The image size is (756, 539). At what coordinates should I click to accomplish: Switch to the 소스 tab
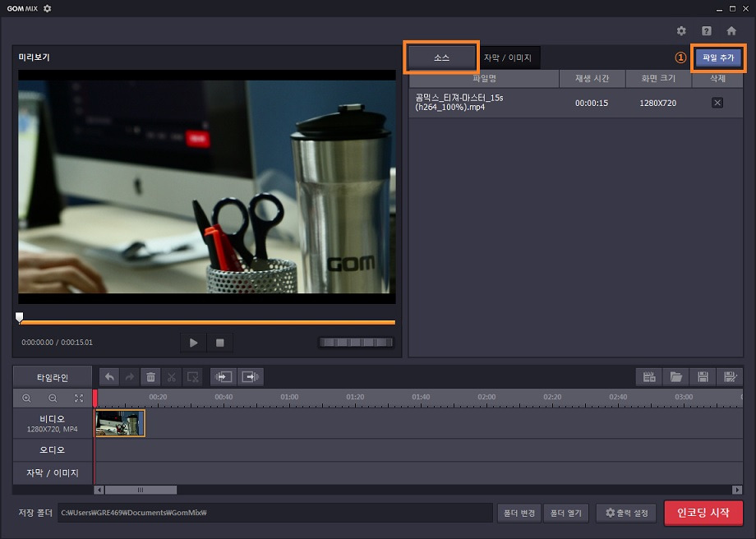coord(441,58)
